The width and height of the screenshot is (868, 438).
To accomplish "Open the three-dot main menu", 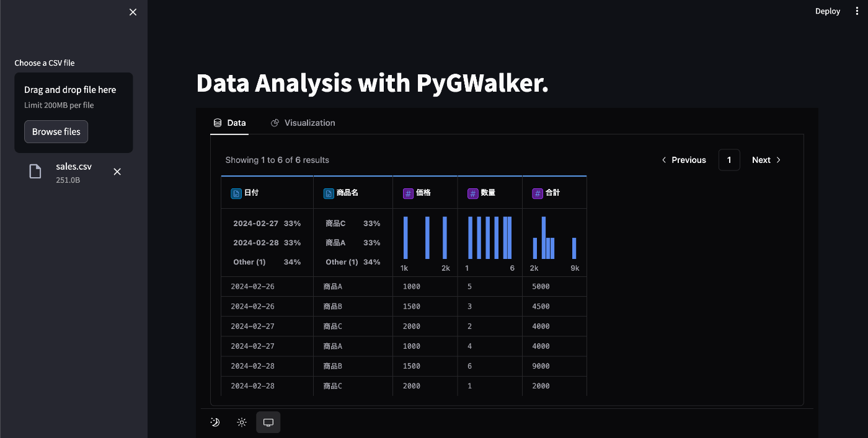I will pos(857,11).
